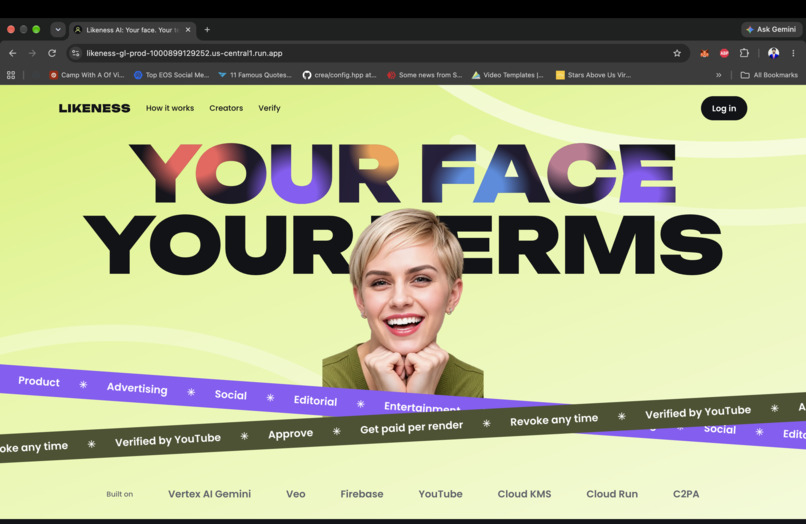Reload the page with the refresh icon
806x524 pixels.
52,53
